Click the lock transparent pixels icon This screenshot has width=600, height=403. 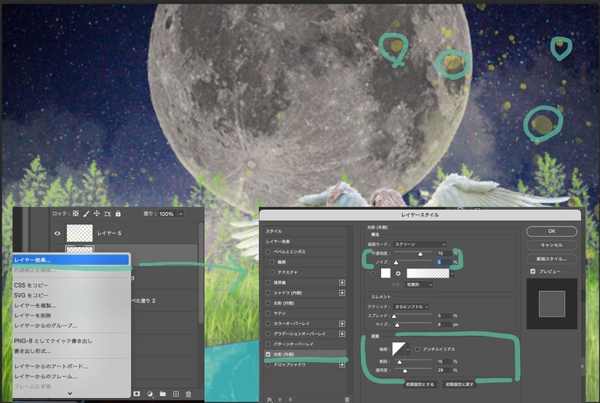point(75,214)
